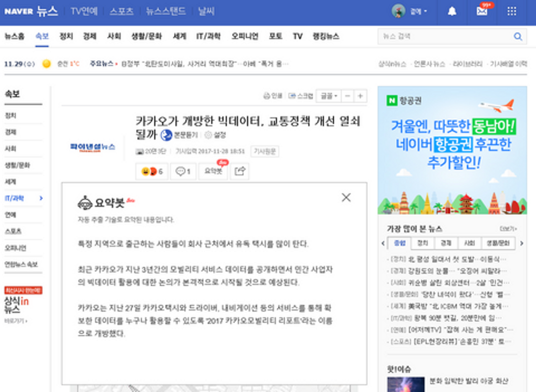
Task: Click 날씨 in header
Action: pyautogui.click(x=206, y=11)
